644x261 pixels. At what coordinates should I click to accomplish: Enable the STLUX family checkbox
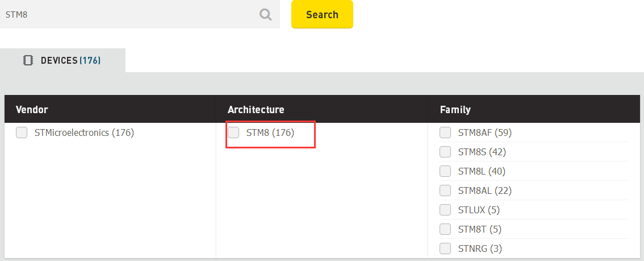(x=445, y=210)
